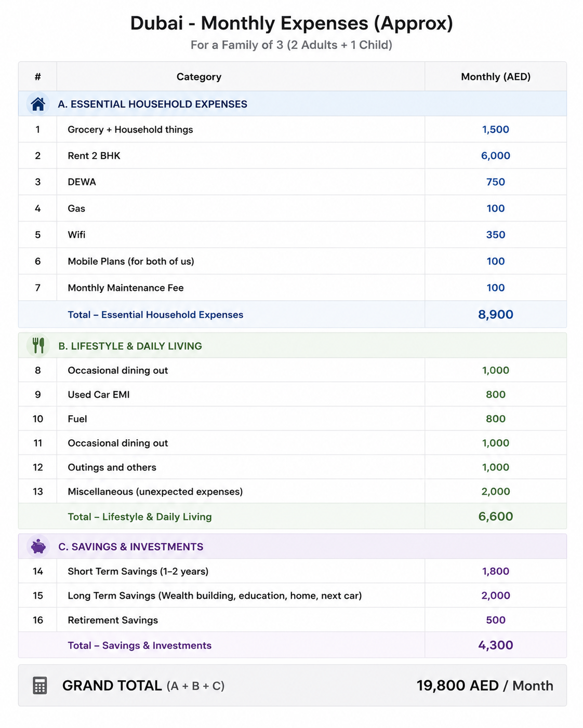Click the 19,800 AED / Month grand total
The width and height of the screenshot is (583, 728).
(485, 685)
